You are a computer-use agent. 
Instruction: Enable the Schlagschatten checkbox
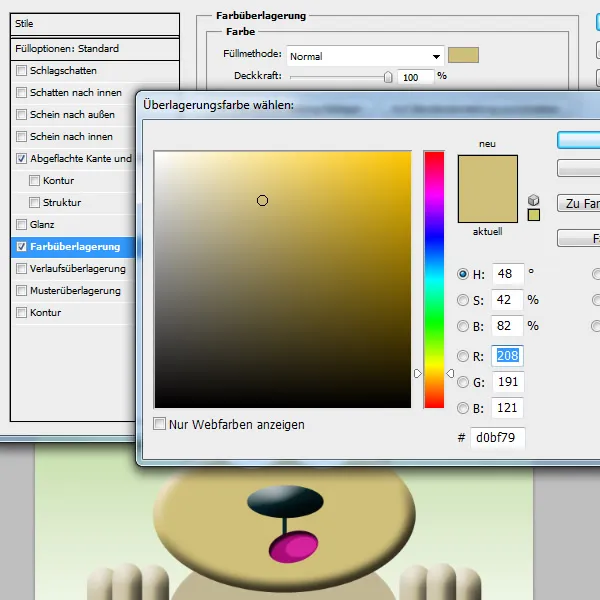click(x=21, y=70)
